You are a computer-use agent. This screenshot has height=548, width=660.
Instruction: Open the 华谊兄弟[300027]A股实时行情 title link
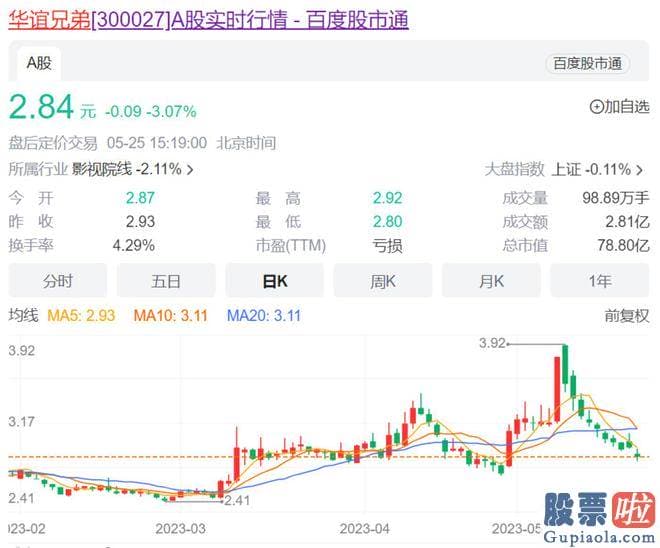[208, 20]
